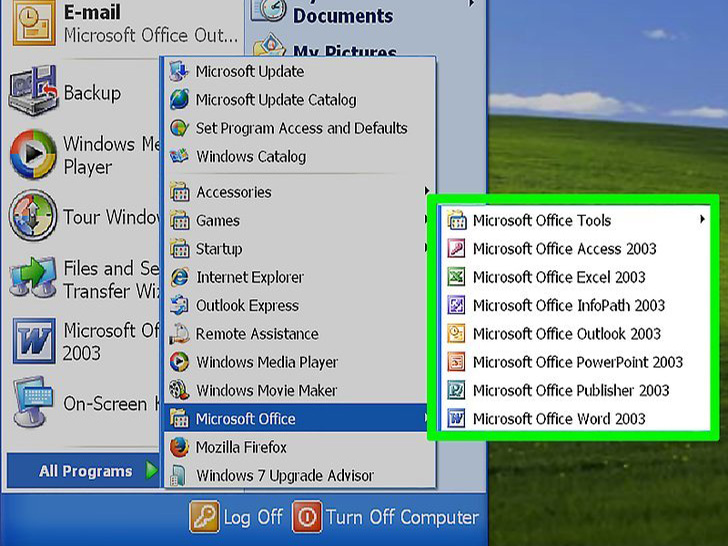Click the Remote Assistance icon
Viewport: 728px width, 546px height.
179,334
